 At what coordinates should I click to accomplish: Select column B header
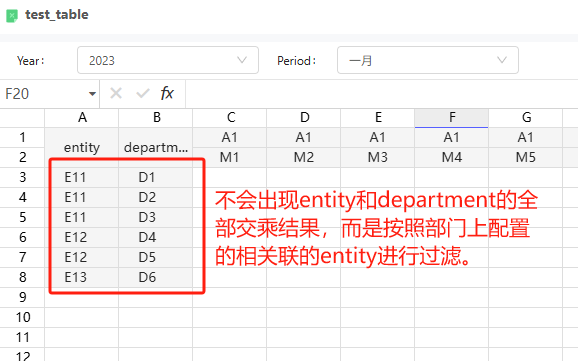(156, 118)
